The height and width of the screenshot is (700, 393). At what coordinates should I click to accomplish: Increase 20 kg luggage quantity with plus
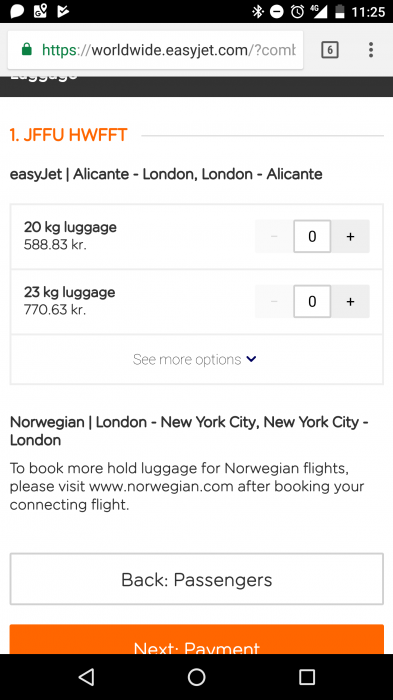pos(350,237)
